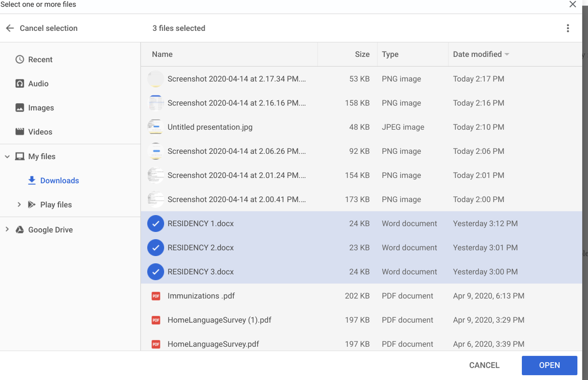
Task: Click the Cancel selection label
Action: [49, 28]
